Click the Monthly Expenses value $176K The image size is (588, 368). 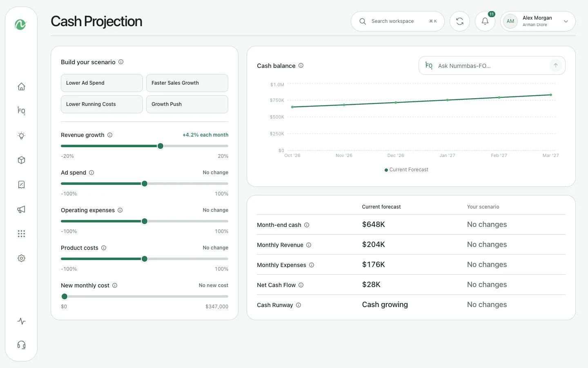point(374,265)
